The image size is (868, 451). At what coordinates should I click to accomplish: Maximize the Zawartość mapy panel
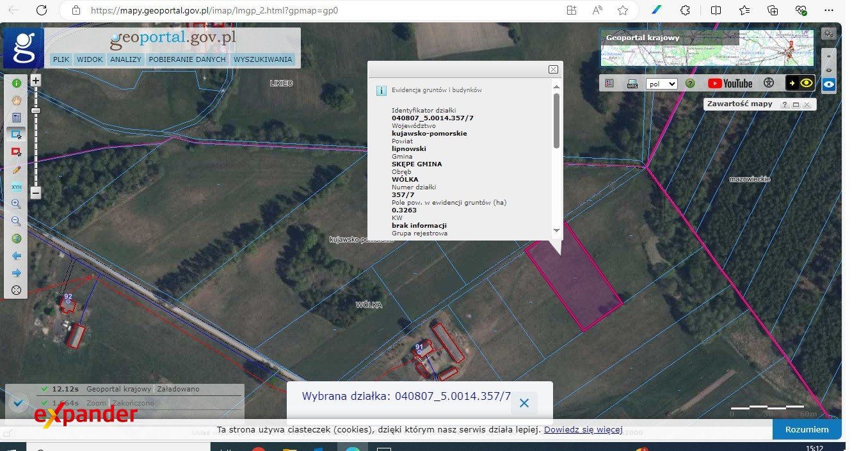pos(796,104)
